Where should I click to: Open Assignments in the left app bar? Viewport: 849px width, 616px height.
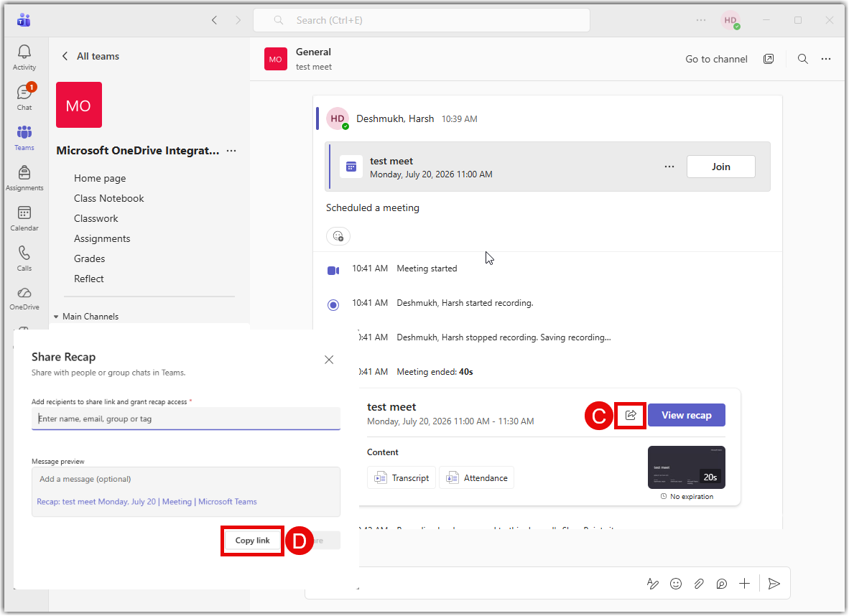24,178
